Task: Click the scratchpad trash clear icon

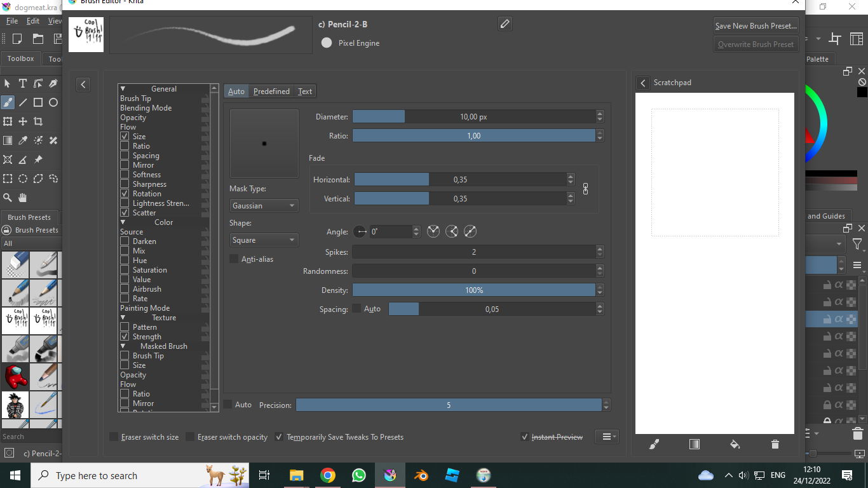Action: [x=775, y=444]
